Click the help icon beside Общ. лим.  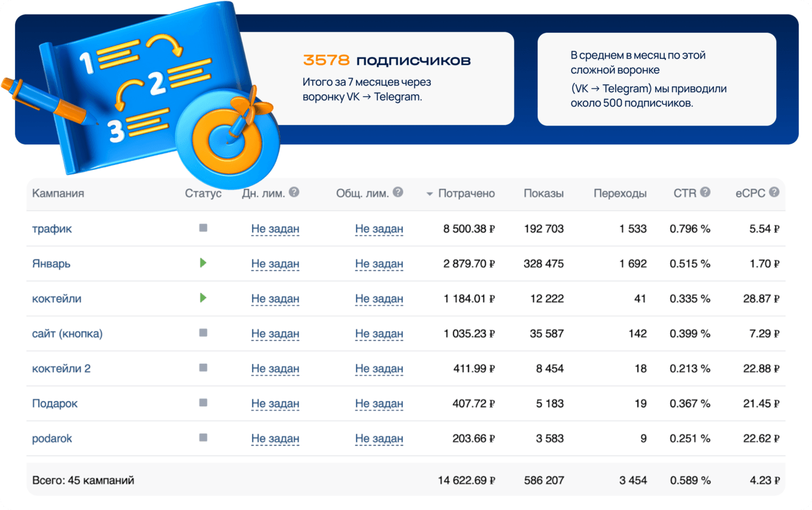click(x=398, y=192)
